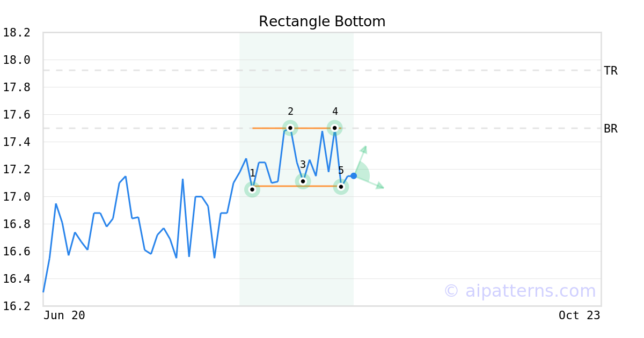Click the upward green projection arrow
The image size is (644, 338).
(361, 159)
